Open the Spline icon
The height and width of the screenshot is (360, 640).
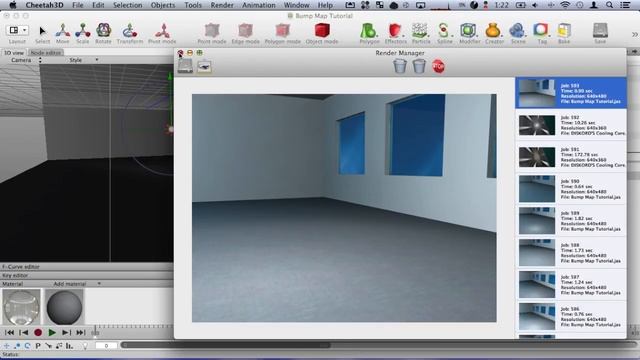(444, 31)
